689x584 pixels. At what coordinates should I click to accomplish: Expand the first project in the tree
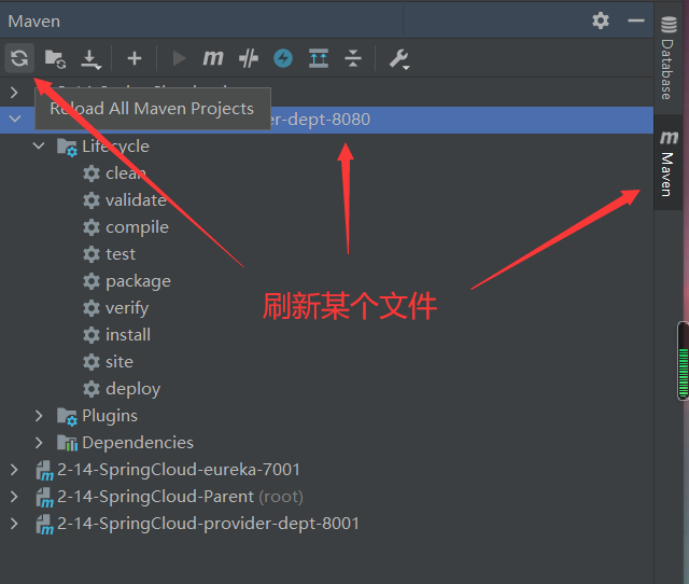point(14,92)
